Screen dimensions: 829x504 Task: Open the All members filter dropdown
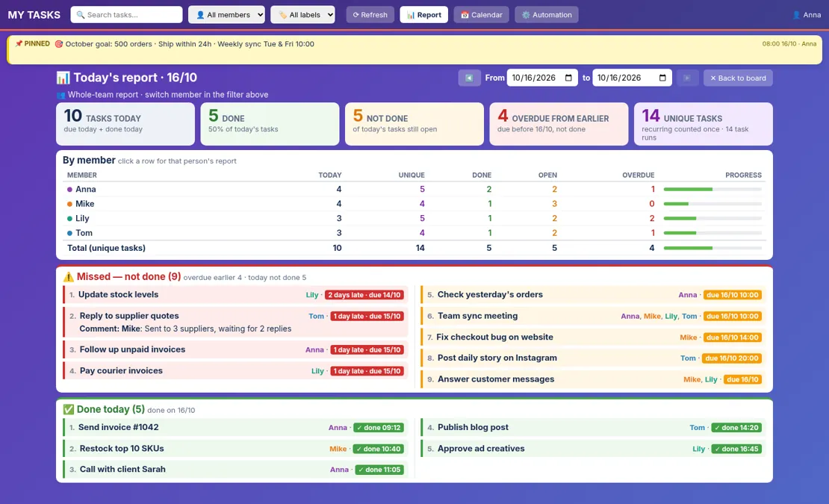coord(227,15)
